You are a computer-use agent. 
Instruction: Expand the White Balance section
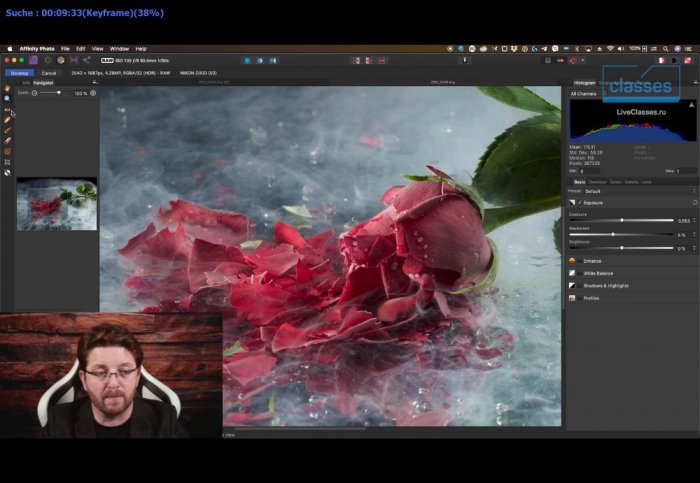[x=596, y=273]
